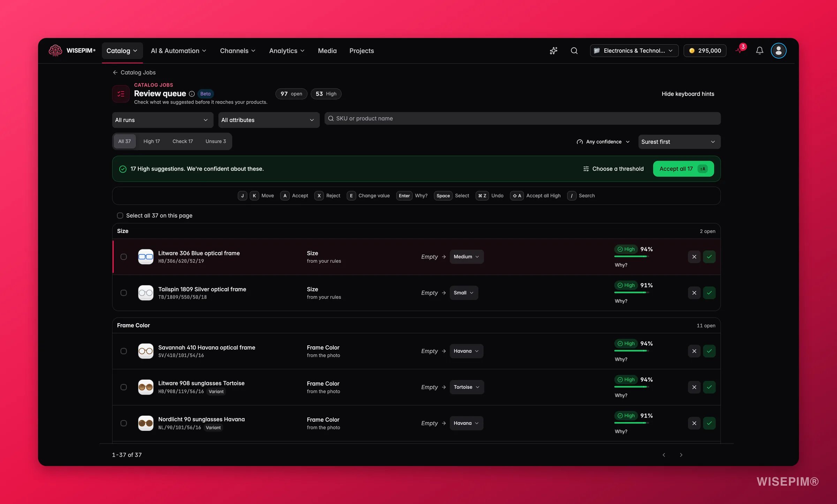Click Nordlicht 90 sunglasses product thumbnail

(146, 423)
